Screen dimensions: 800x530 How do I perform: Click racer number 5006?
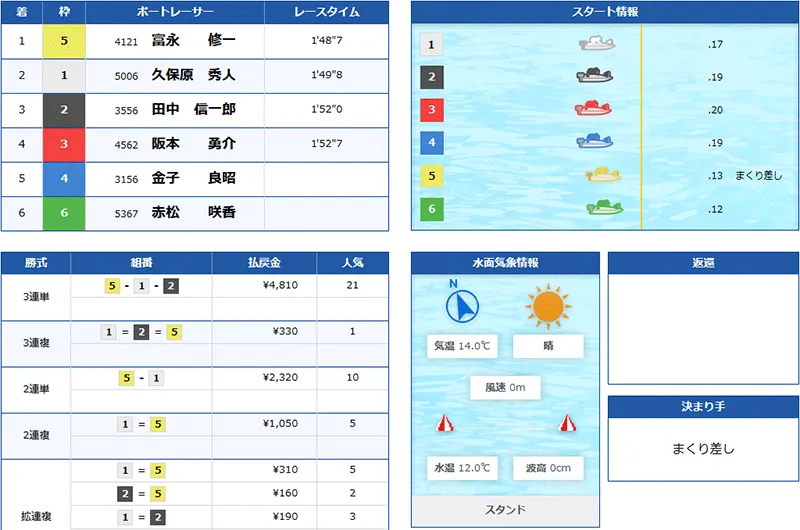pos(126,77)
